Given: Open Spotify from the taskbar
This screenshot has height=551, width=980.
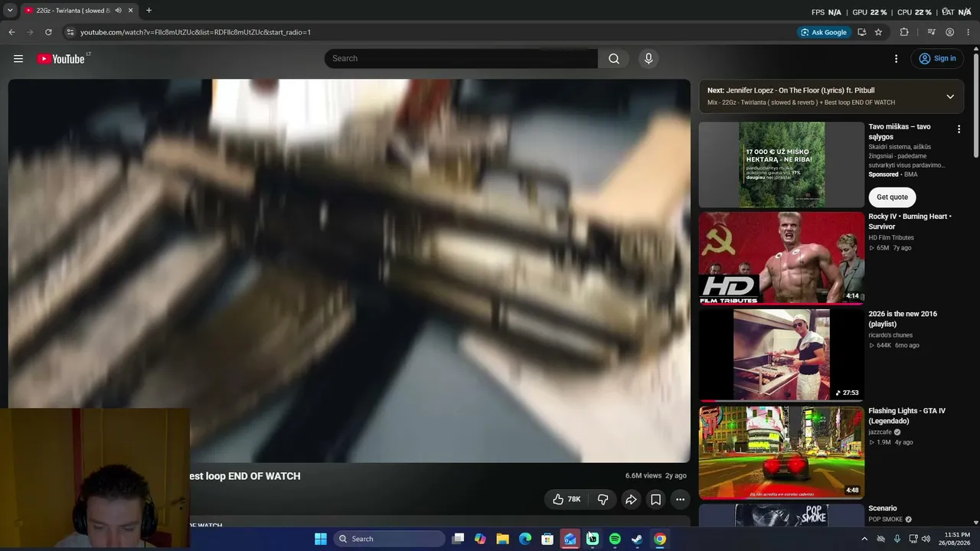Looking at the screenshot, I should click(x=615, y=539).
